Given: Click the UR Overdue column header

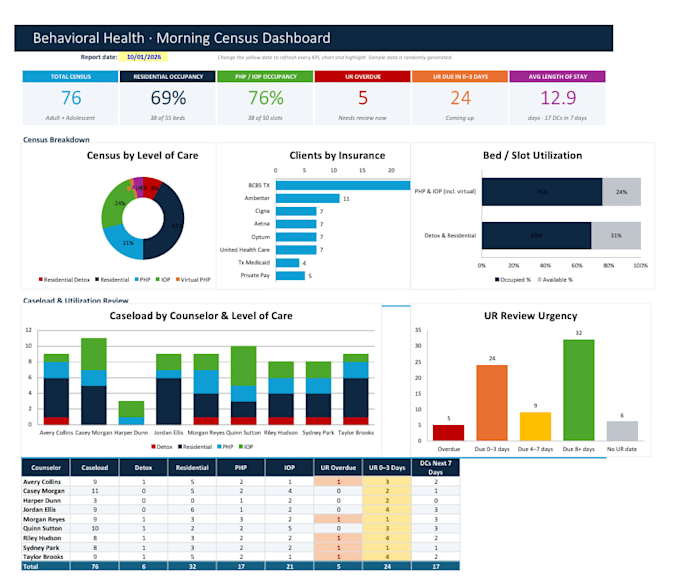Looking at the screenshot, I should [x=338, y=468].
